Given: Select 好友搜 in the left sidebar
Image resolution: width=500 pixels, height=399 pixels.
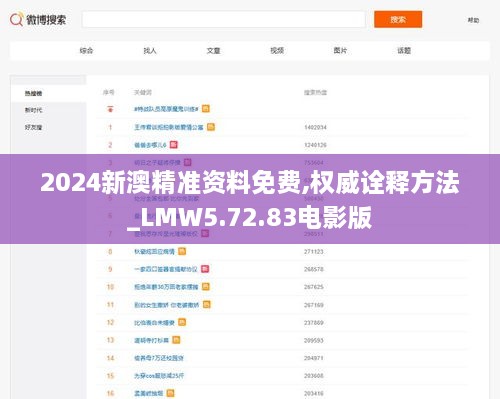Looking at the screenshot, I should click(x=33, y=127).
